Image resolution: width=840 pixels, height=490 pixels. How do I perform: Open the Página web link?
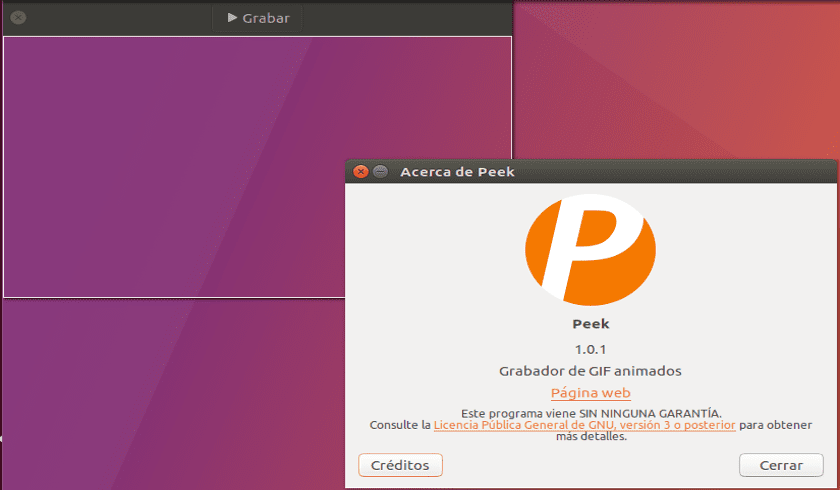click(590, 393)
